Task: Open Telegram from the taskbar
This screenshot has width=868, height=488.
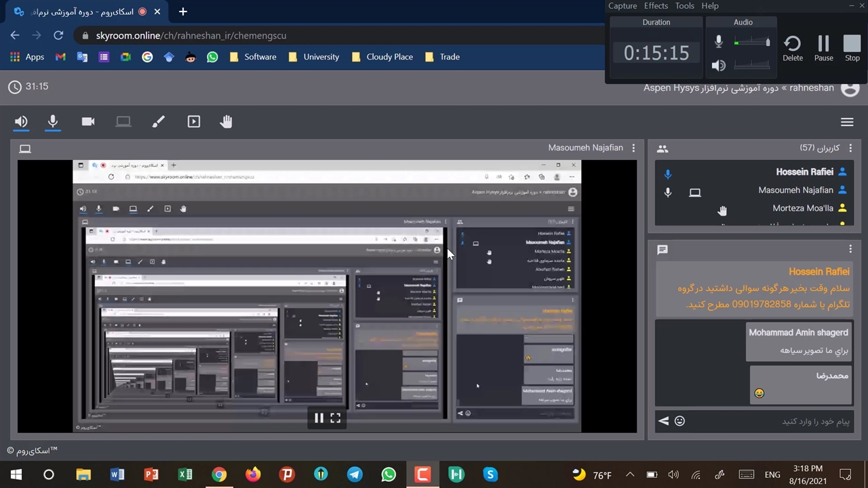Action: tap(355, 474)
